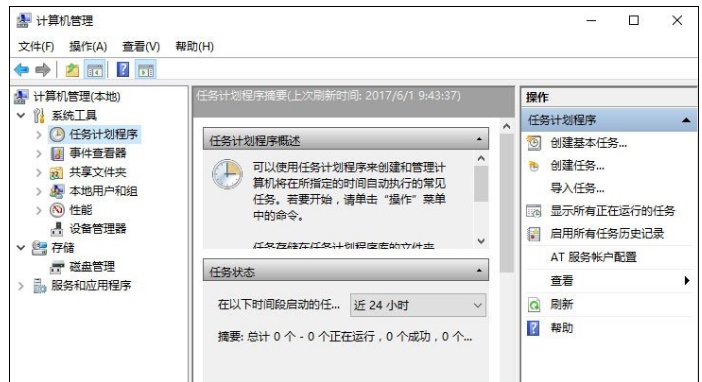The height and width of the screenshot is (382, 702).
Task: Collapse the 任务状态 section
Action: (x=479, y=271)
